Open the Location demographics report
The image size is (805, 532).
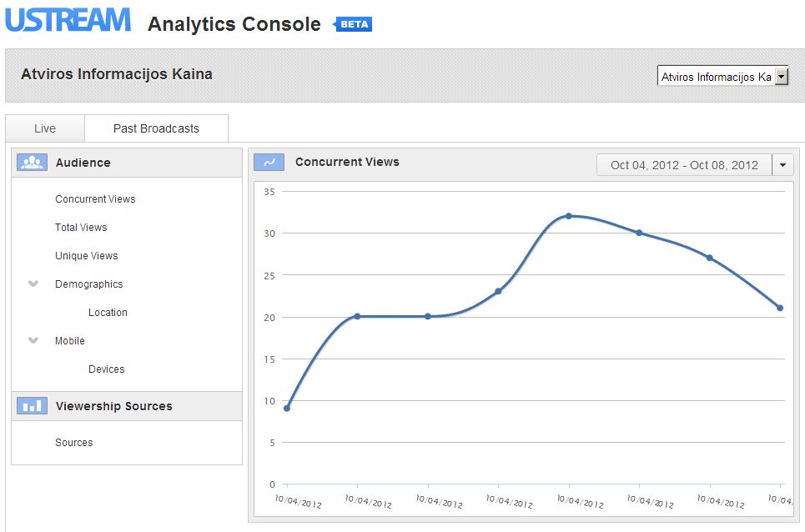(x=108, y=313)
